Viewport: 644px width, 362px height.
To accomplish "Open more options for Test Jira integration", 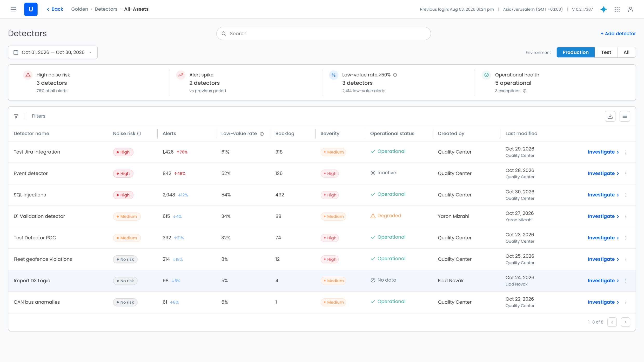I will point(626,152).
